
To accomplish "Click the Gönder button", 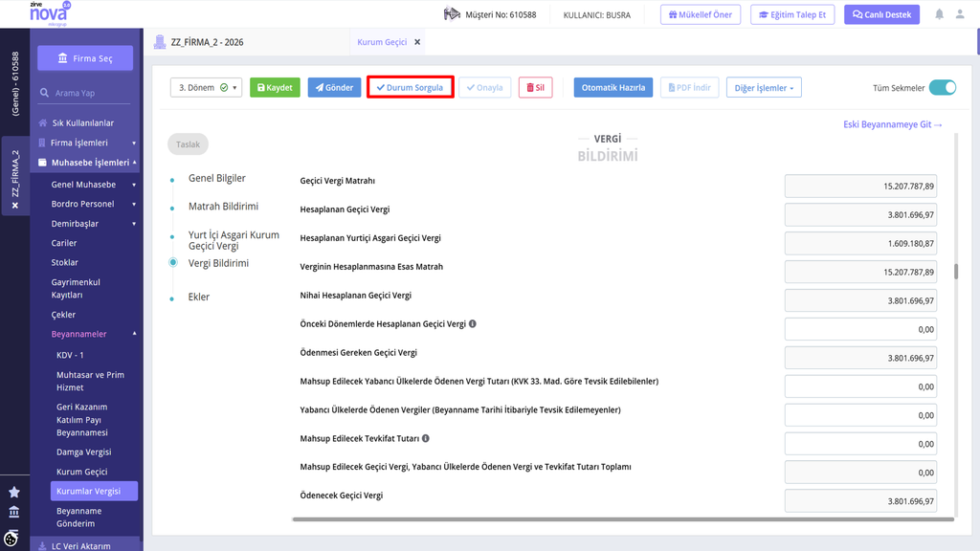I will (x=334, y=87).
